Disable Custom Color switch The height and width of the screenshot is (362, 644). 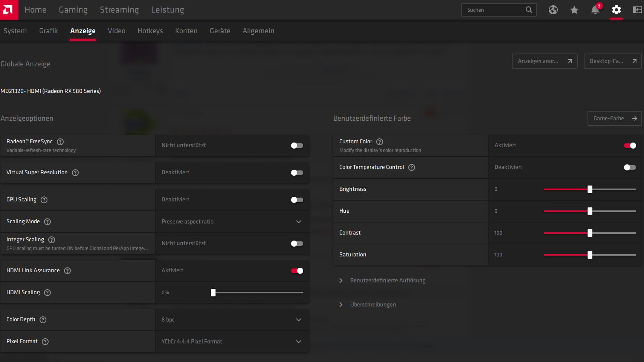point(630,146)
